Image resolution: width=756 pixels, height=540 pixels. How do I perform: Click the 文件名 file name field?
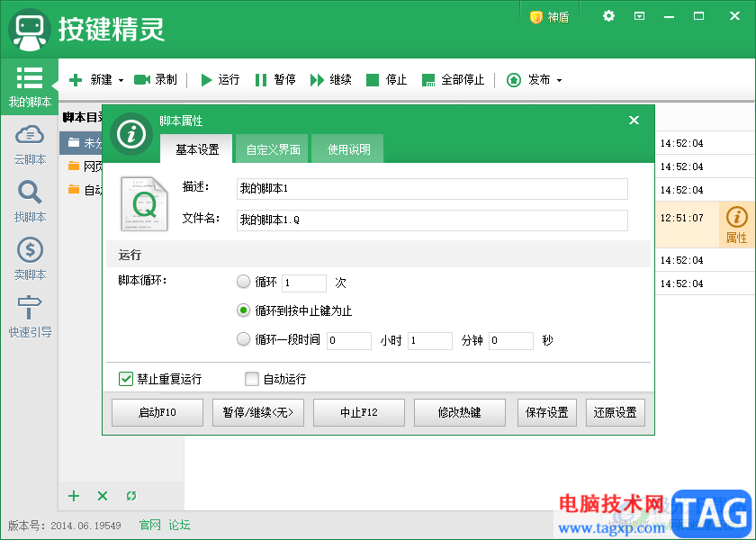(432, 220)
